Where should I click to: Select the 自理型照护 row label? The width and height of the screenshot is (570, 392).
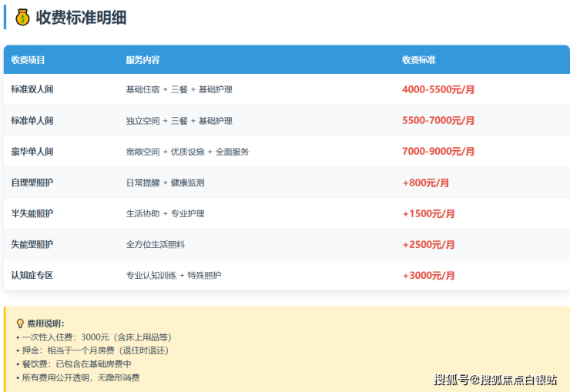pos(32,183)
